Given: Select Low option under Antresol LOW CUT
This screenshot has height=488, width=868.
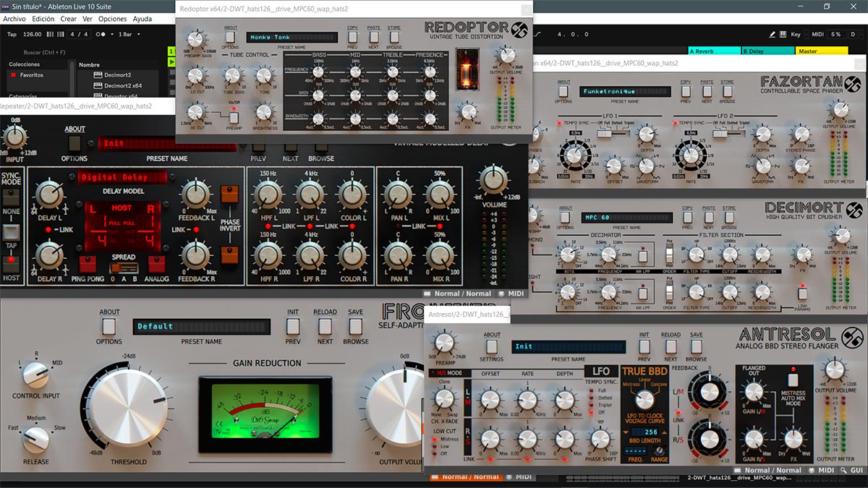Looking at the screenshot, I should (435, 446).
